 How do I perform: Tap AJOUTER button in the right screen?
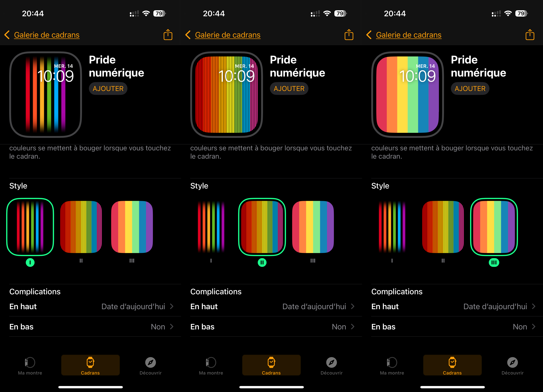tap(470, 88)
